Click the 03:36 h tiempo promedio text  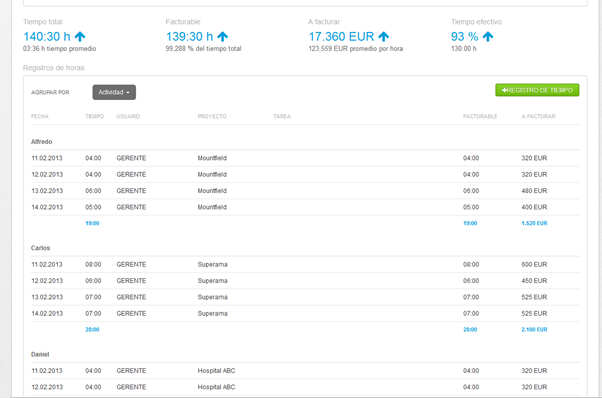point(60,49)
